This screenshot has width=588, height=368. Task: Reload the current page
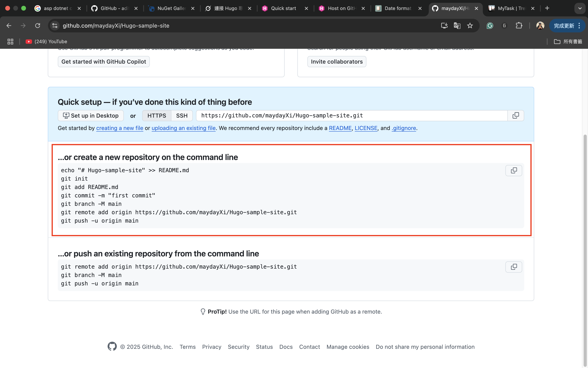pos(37,26)
